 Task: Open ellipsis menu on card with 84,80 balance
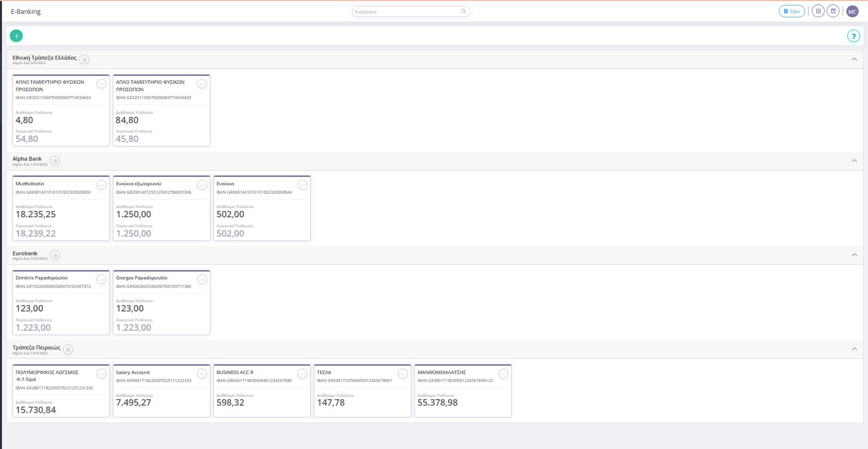(202, 84)
